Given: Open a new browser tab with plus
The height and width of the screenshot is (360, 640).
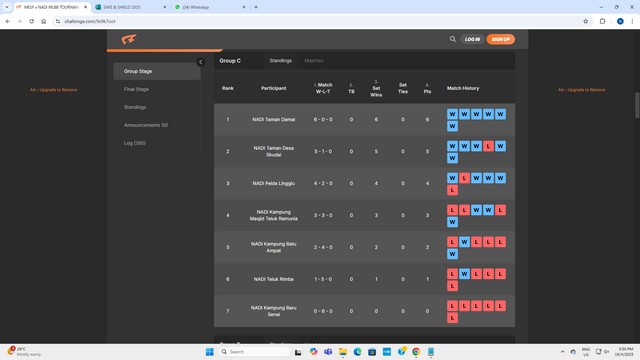Looking at the screenshot, I should coord(256,7).
